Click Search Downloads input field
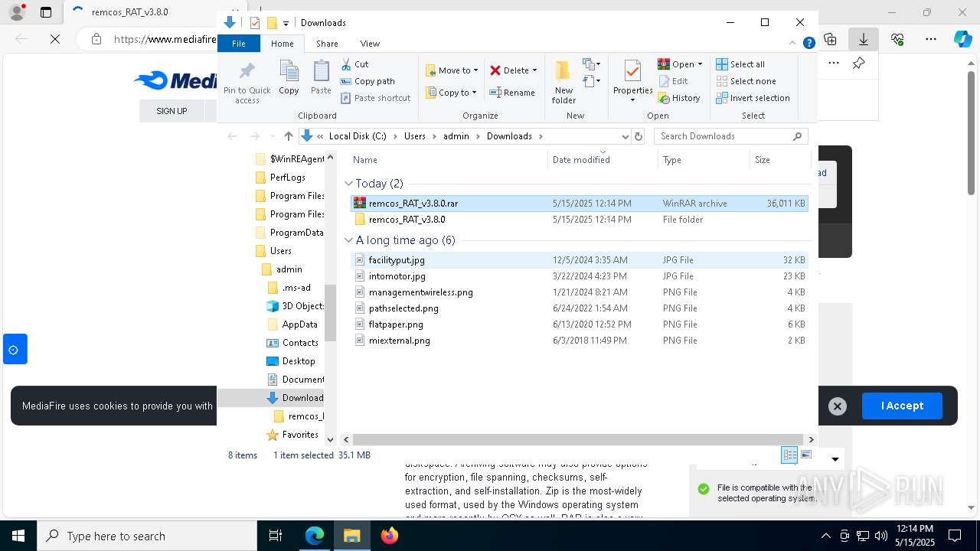 [731, 136]
